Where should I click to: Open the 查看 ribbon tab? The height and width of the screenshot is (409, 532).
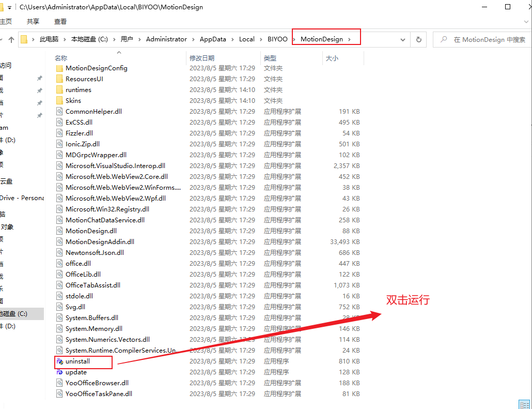point(60,22)
